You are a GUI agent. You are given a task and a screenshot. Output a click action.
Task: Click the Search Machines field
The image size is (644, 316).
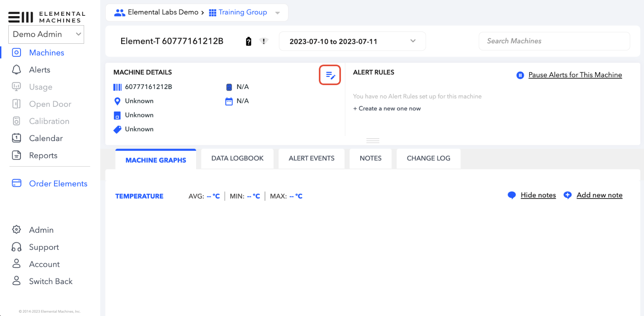554,41
